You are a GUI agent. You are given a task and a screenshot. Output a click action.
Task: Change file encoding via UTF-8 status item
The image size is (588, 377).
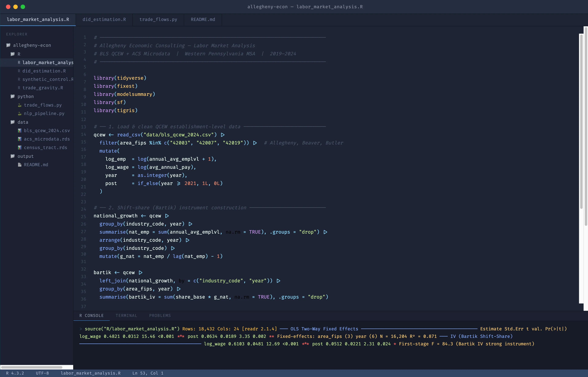tap(42, 373)
